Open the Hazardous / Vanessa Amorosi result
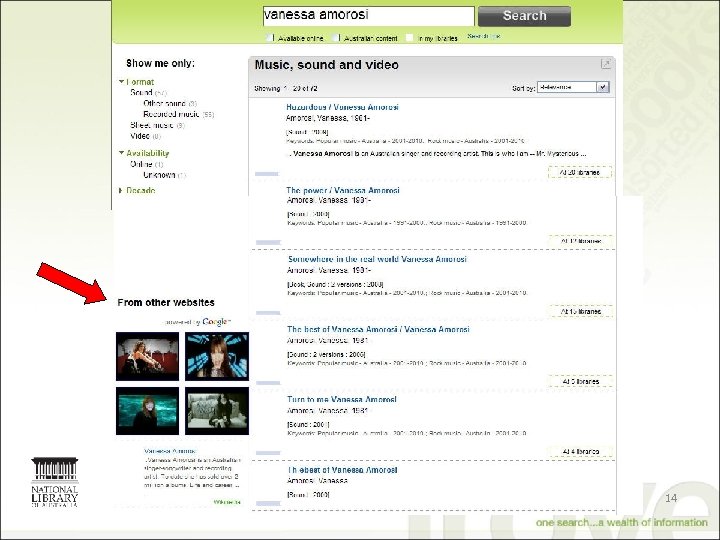 point(342,107)
